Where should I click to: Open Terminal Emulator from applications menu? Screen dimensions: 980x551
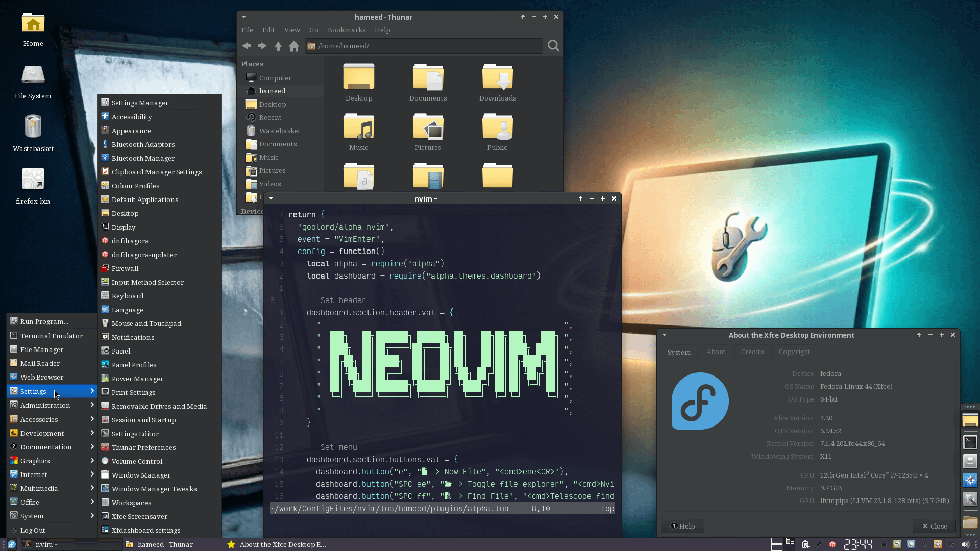point(52,336)
